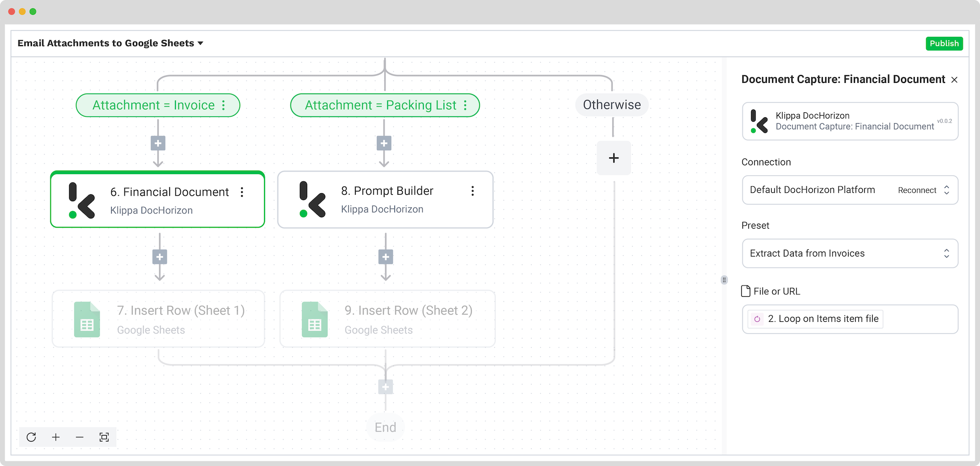Zoom in on the flow canvas

[x=56, y=437]
